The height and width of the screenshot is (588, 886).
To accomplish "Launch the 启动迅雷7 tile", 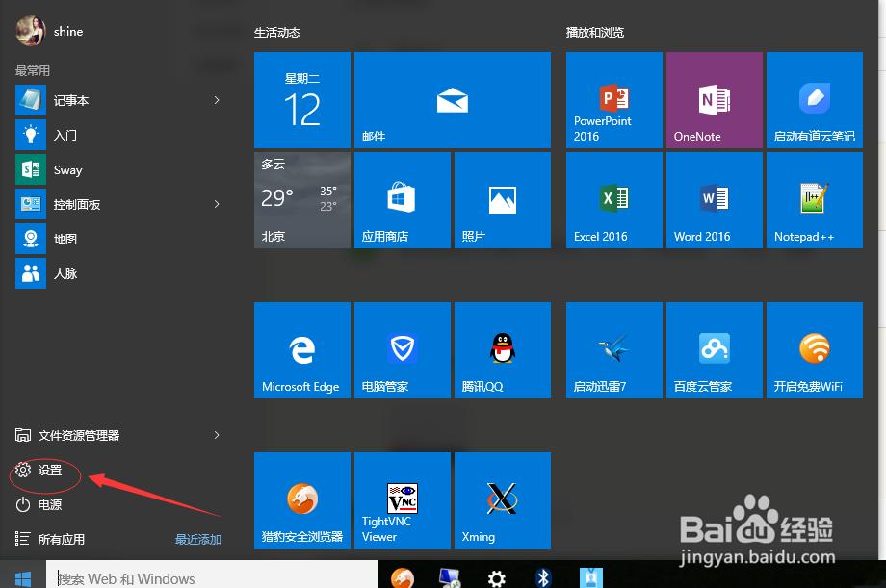I will click(x=614, y=350).
